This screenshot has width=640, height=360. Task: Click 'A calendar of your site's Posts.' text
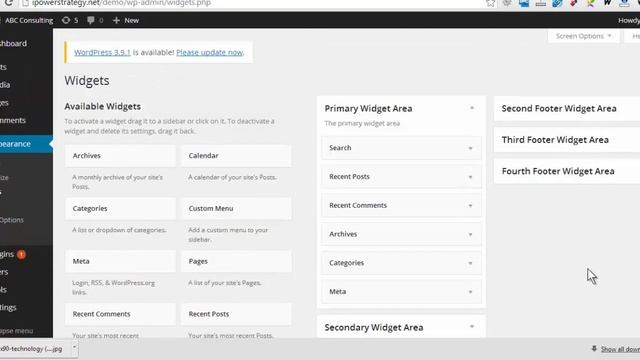[x=232, y=177]
